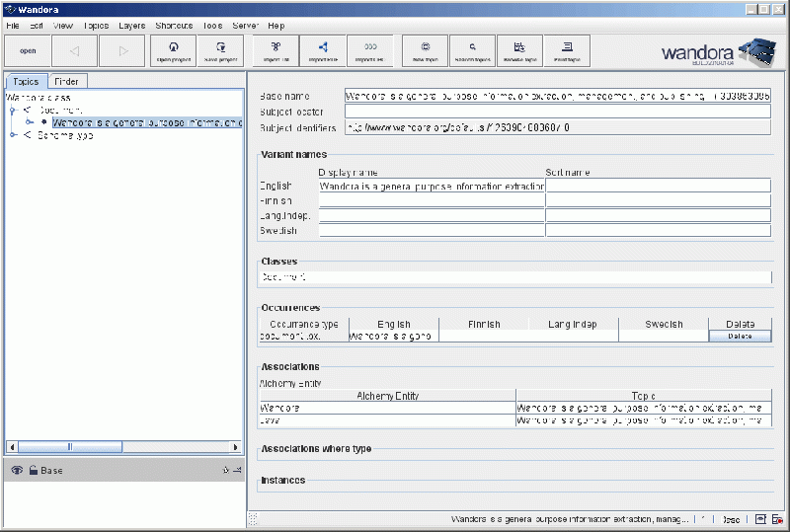Click the Subject locator input field

[x=557, y=112]
